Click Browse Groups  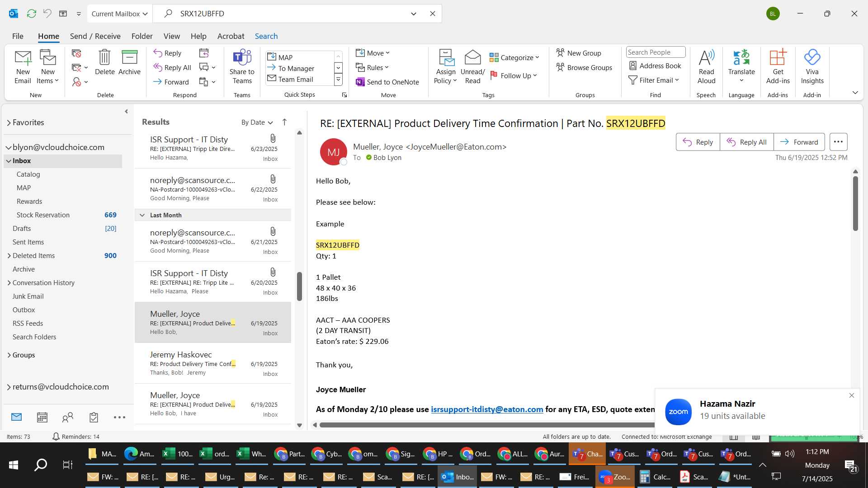[x=584, y=67]
